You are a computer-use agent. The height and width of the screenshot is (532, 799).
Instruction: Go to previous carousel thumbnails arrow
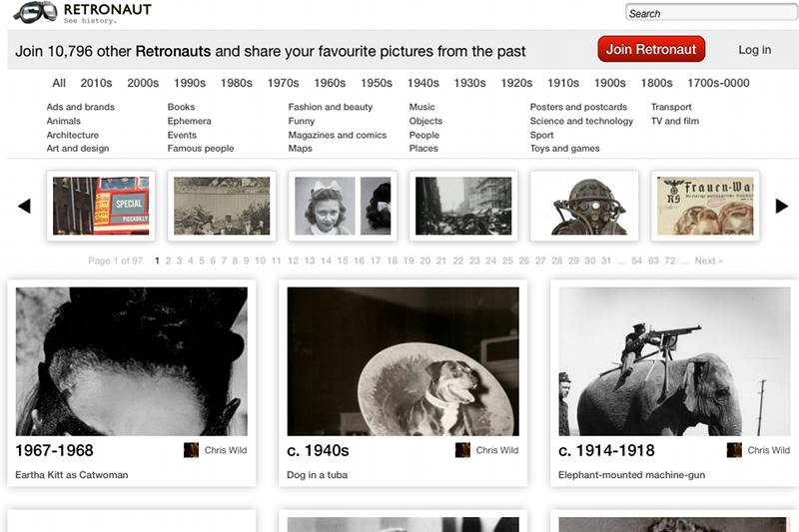[x=24, y=206]
